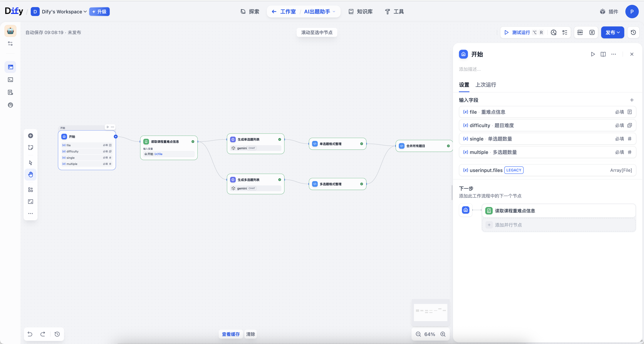Click the 测试运行 button
Image resolution: width=644 pixels, height=344 pixels.
(x=517, y=32)
